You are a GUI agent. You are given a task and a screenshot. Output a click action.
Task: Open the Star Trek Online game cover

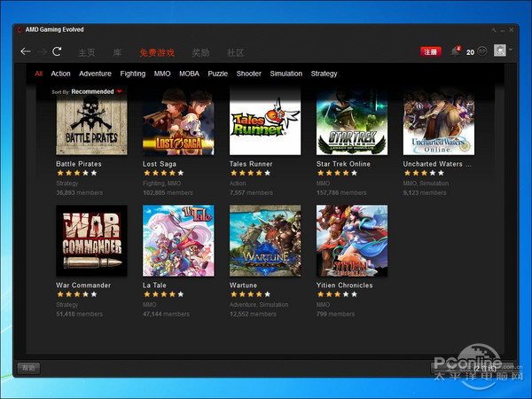tap(352, 124)
